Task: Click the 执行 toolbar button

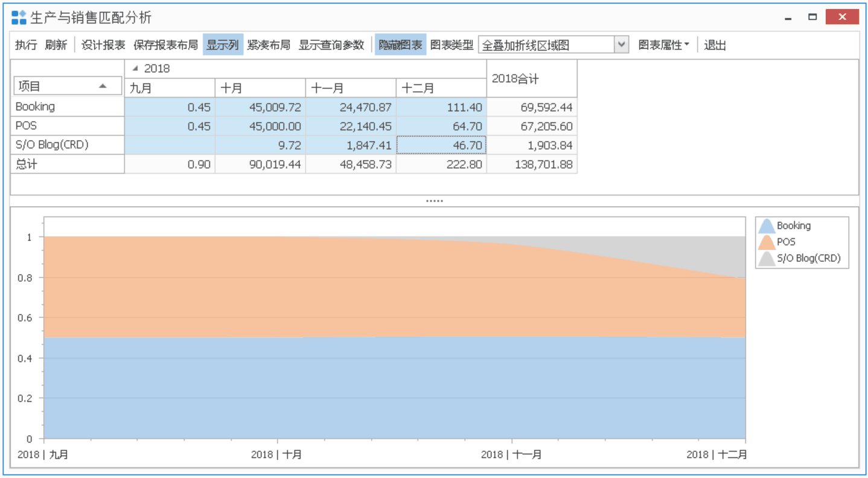Action: (26, 45)
